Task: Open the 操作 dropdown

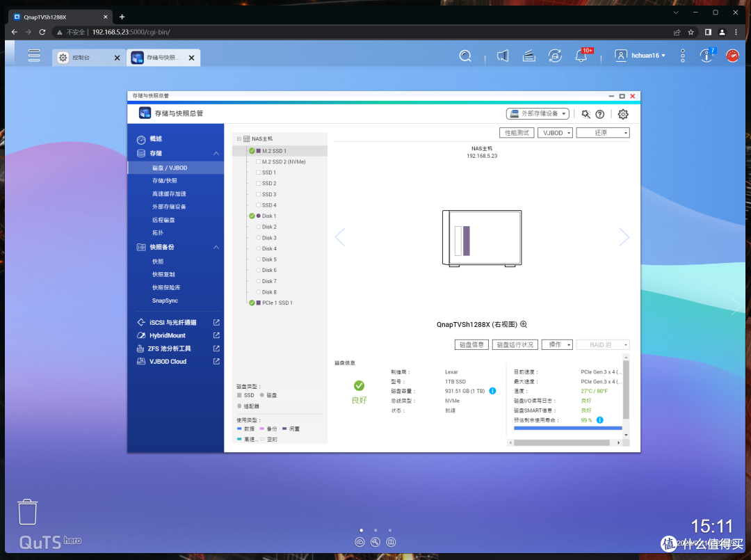Action: (557, 344)
